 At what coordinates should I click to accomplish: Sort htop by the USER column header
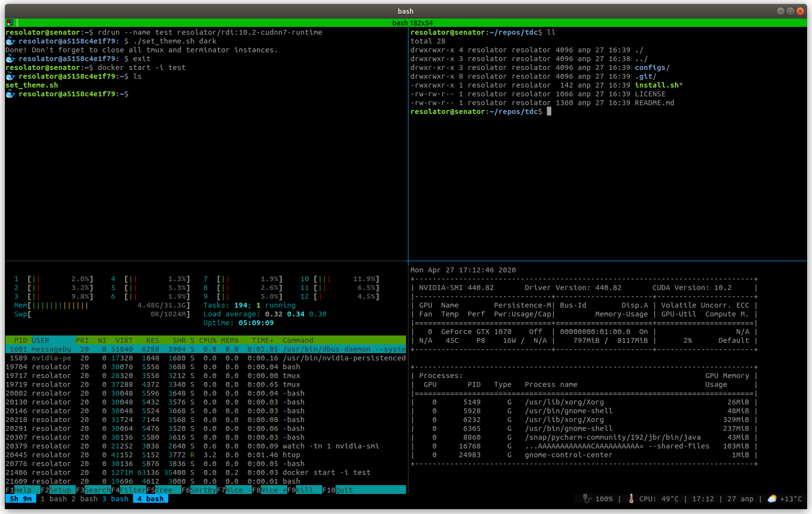(41, 340)
